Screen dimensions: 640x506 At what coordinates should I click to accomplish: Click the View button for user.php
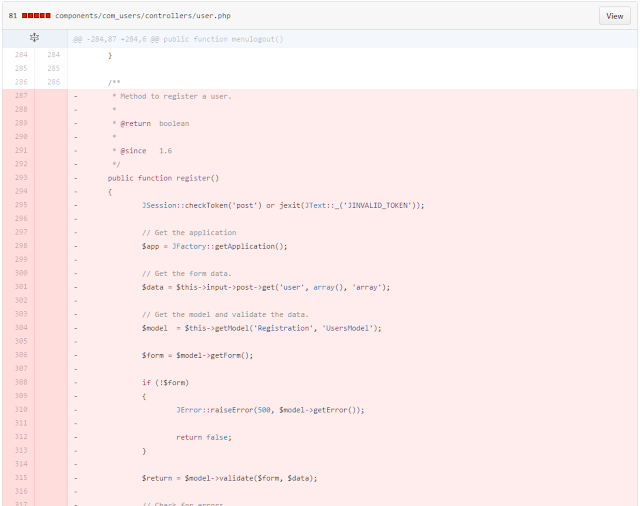614,16
